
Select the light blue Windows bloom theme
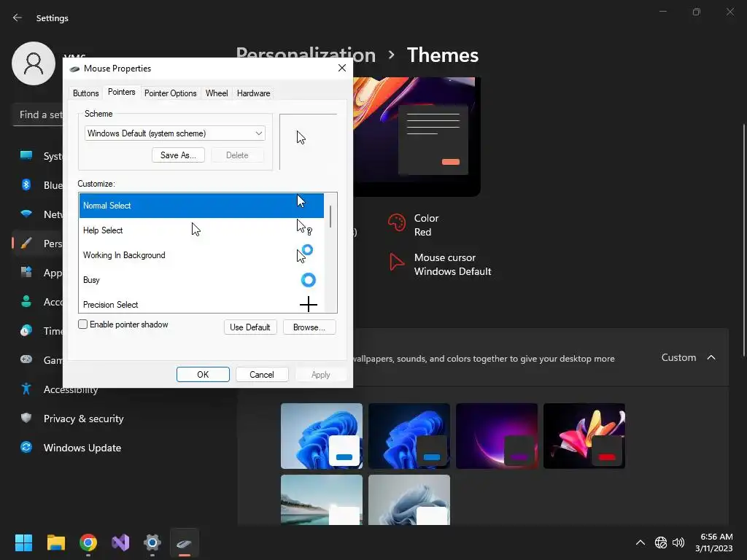[x=322, y=436]
